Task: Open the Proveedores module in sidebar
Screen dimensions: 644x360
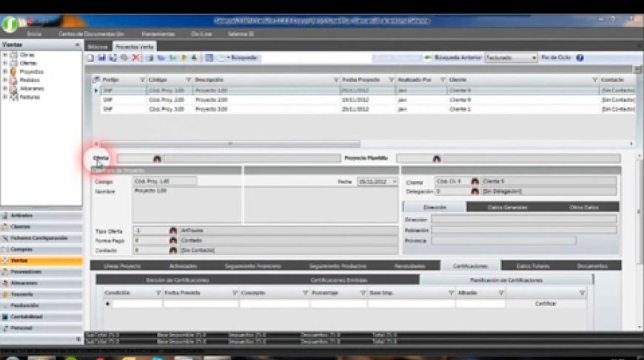Action: (41, 272)
